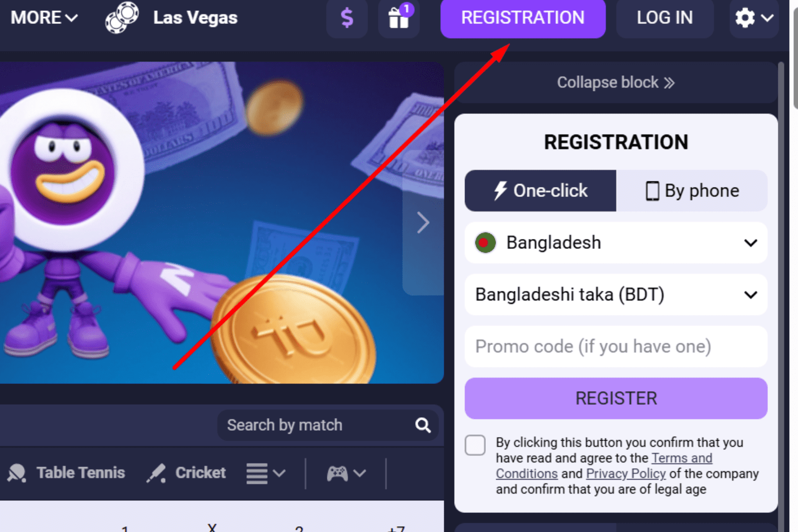
Task: Check the terms agreement checkbox
Action: pyautogui.click(x=475, y=445)
